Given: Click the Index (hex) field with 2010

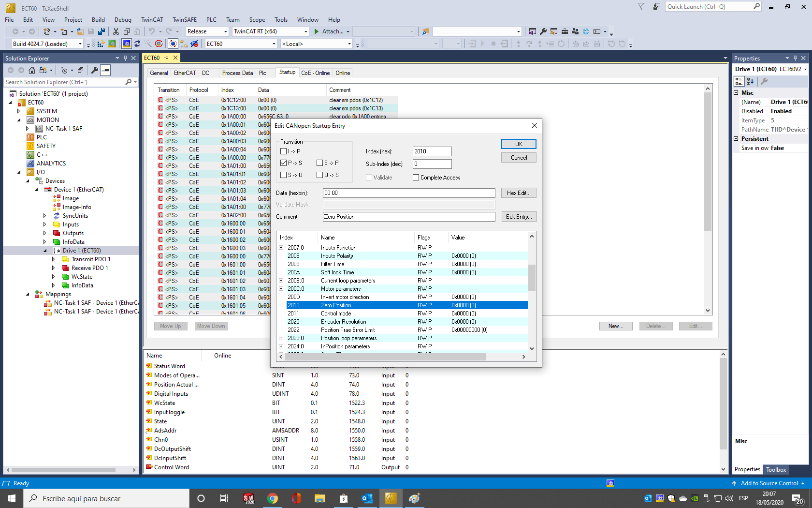Looking at the screenshot, I should click(432, 151).
